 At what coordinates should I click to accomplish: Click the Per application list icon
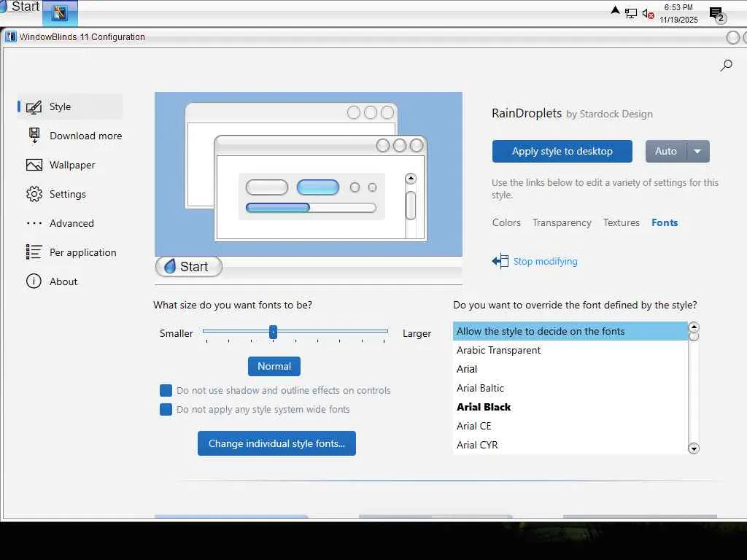[34, 252]
